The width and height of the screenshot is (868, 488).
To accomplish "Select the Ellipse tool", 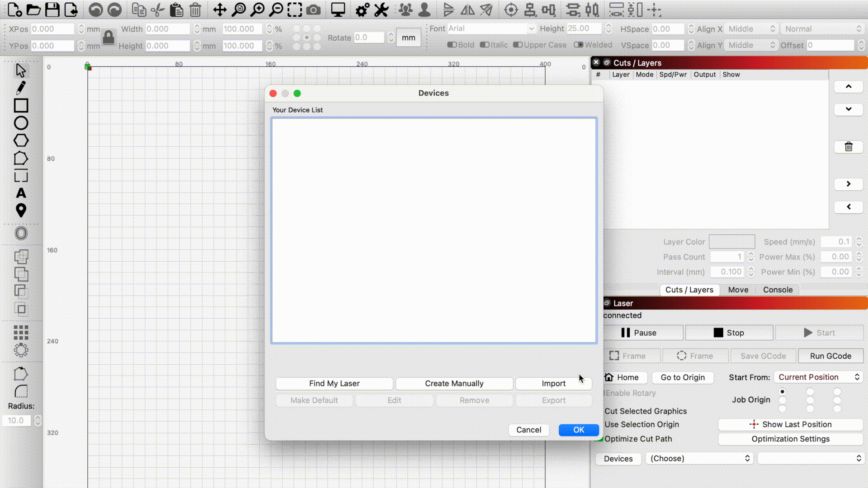I will (21, 123).
